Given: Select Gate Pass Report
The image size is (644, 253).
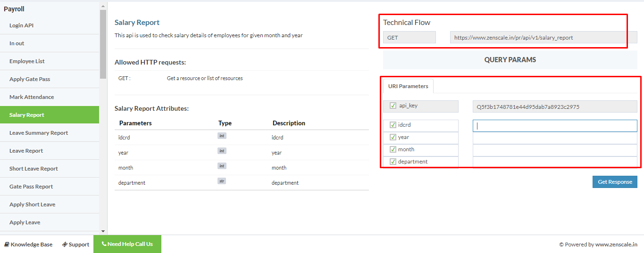Looking at the screenshot, I should pyautogui.click(x=50, y=187).
